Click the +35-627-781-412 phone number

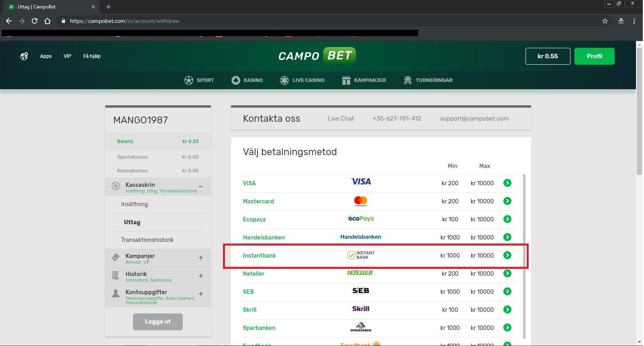[x=397, y=119]
